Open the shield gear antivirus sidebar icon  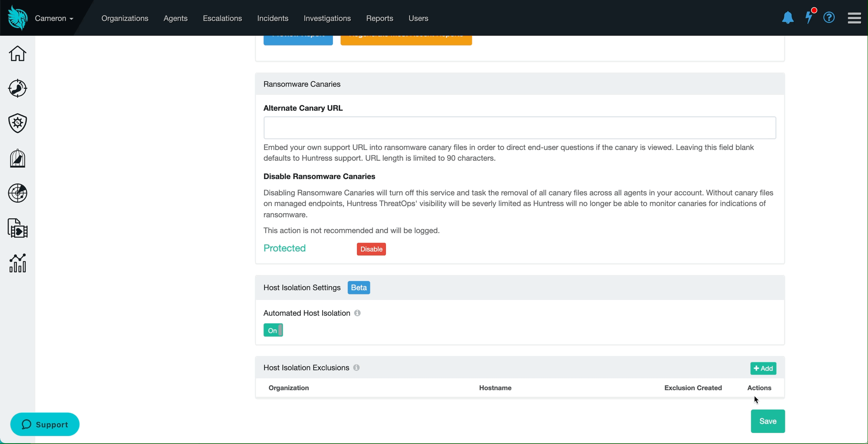(17, 123)
